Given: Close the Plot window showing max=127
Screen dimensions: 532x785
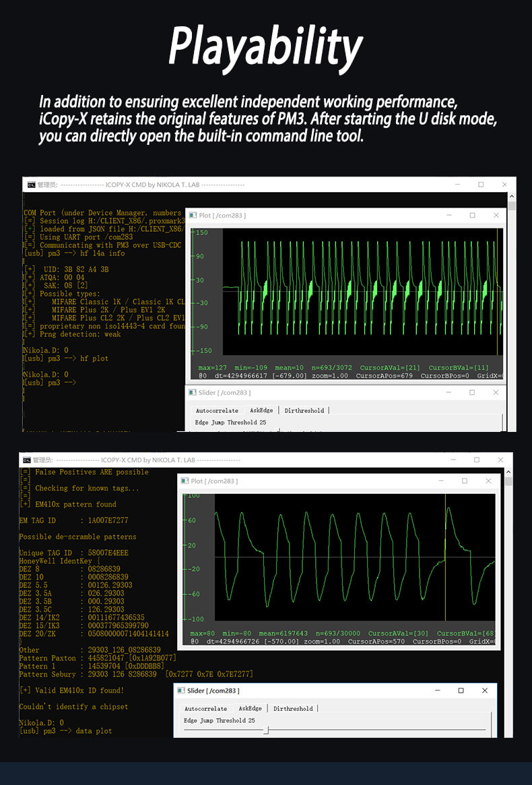Looking at the screenshot, I should (496, 215).
